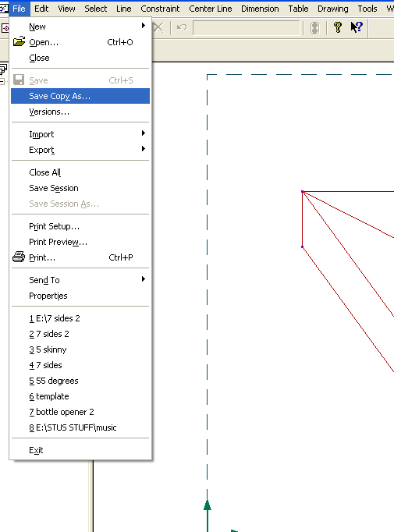
Task: Choose Exit in the File menu
Action: [x=80, y=450]
